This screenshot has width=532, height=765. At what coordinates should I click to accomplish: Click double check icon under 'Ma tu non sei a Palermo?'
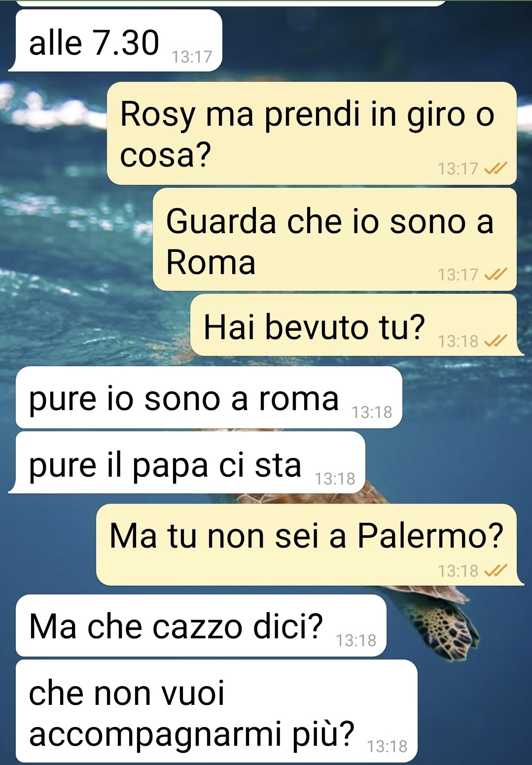(x=495, y=571)
